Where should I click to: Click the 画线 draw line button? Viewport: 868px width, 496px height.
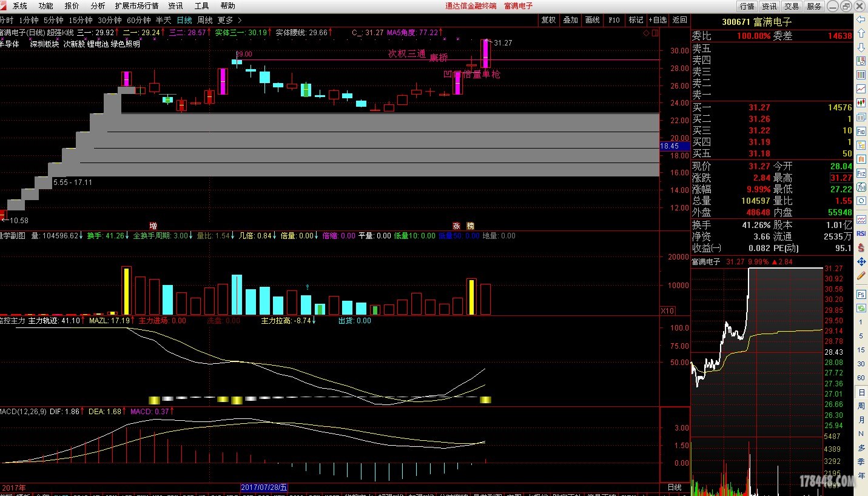592,20
